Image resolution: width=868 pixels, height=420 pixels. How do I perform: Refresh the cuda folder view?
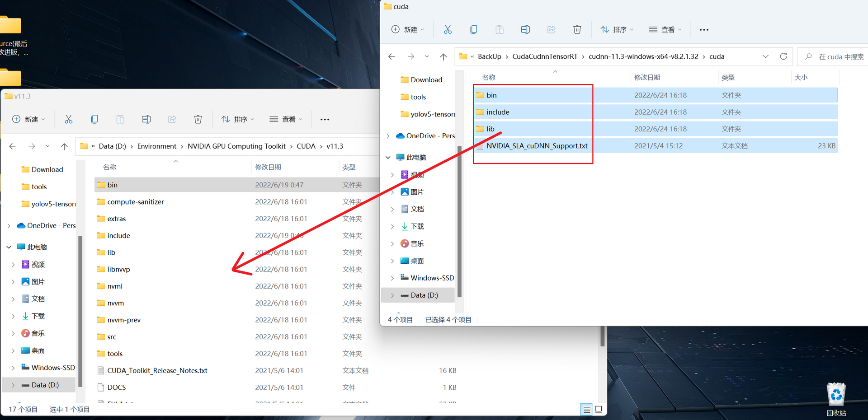pyautogui.click(x=783, y=56)
